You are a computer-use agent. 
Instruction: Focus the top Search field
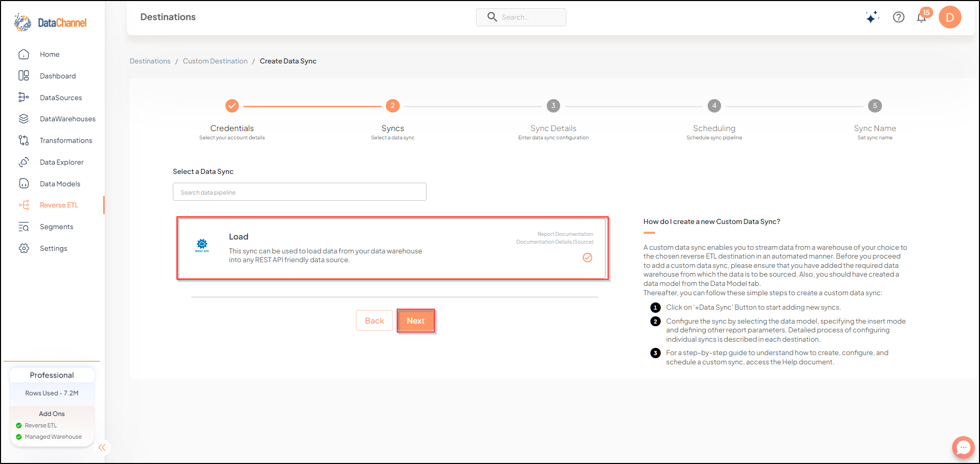coord(521,17)
